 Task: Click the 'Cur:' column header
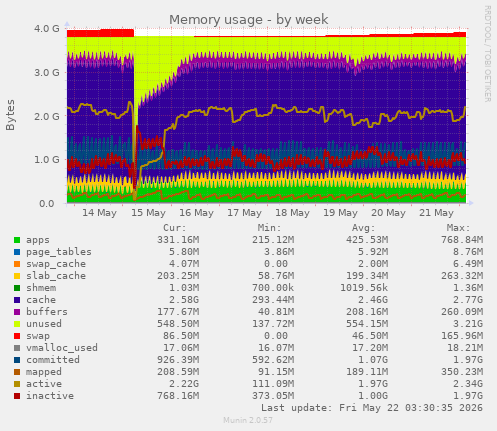[x=175, y=228]
